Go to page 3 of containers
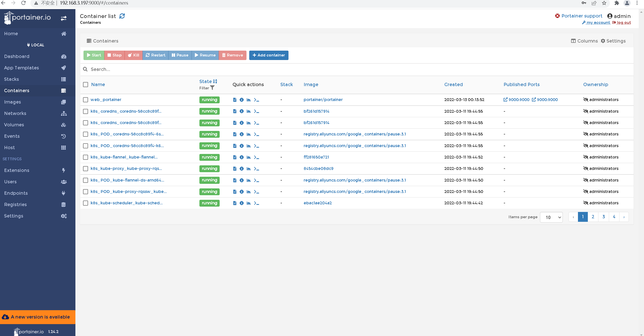Viewport: 644px width, 336px height. [x=604, y=217]
